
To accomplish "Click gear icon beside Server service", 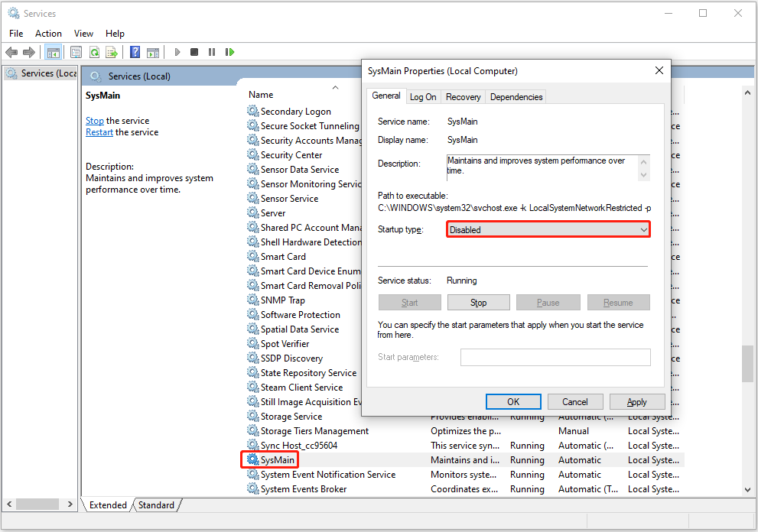I will [253, 212].
